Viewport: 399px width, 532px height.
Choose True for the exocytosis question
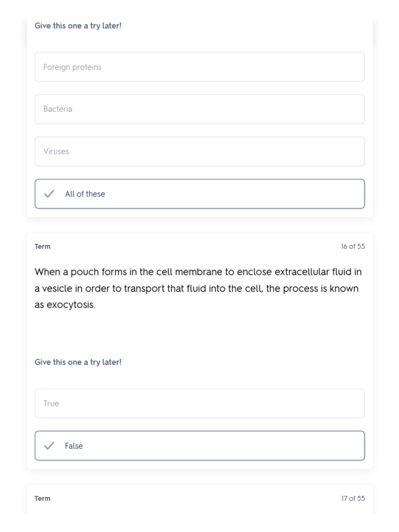(x=199, y=404)
